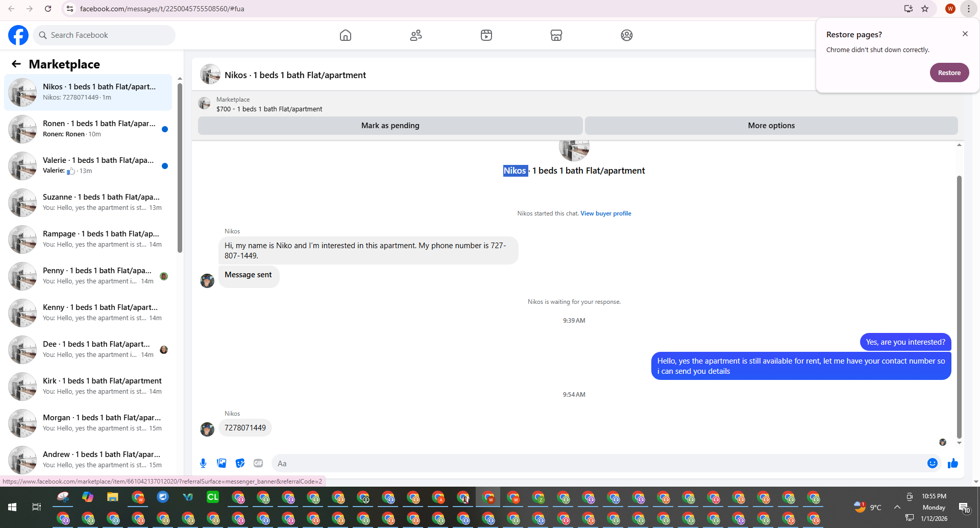The width and height of the screenshot is (980, 528).
Task: Open Dee conversation in chat list
Action: pos(88,350)
